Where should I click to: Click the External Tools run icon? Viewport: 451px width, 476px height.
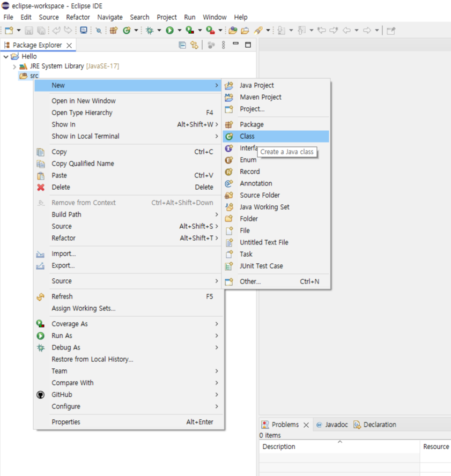210,31
